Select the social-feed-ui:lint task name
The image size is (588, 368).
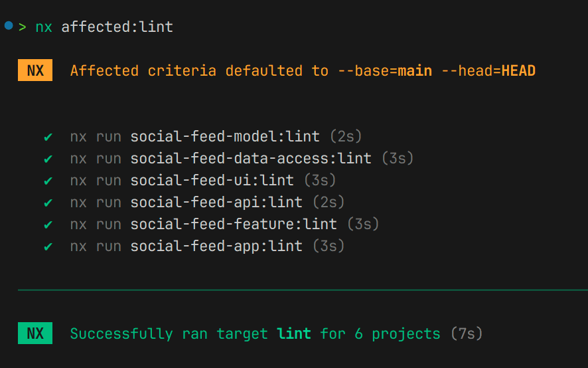coord(212,181)
